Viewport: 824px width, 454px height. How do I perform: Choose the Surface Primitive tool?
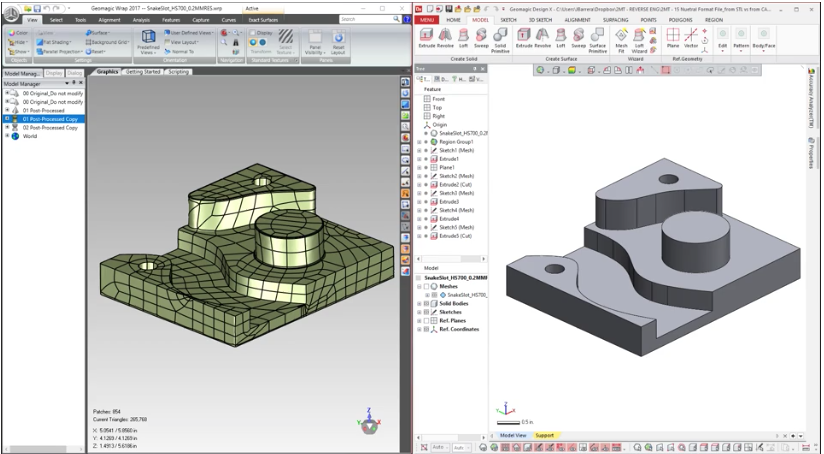[597, 40]
